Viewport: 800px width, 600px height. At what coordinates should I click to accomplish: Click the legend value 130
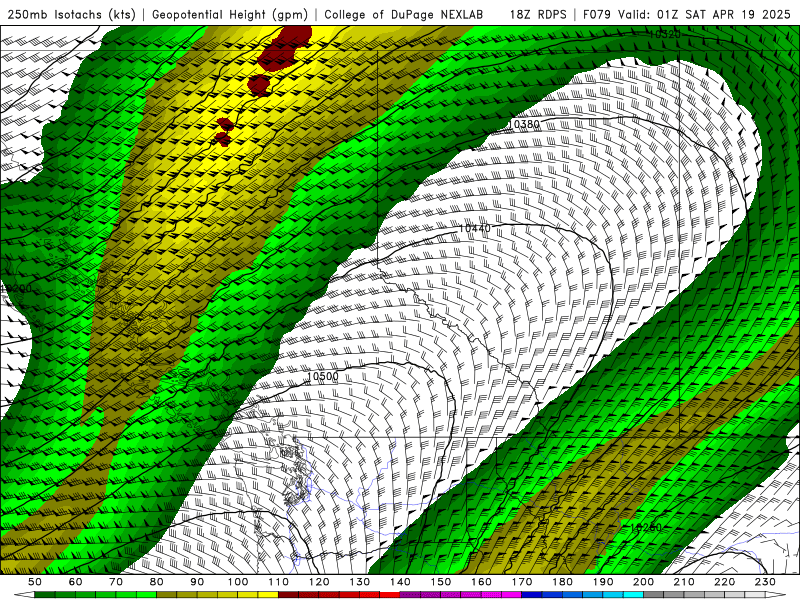[x=360, y=582]
